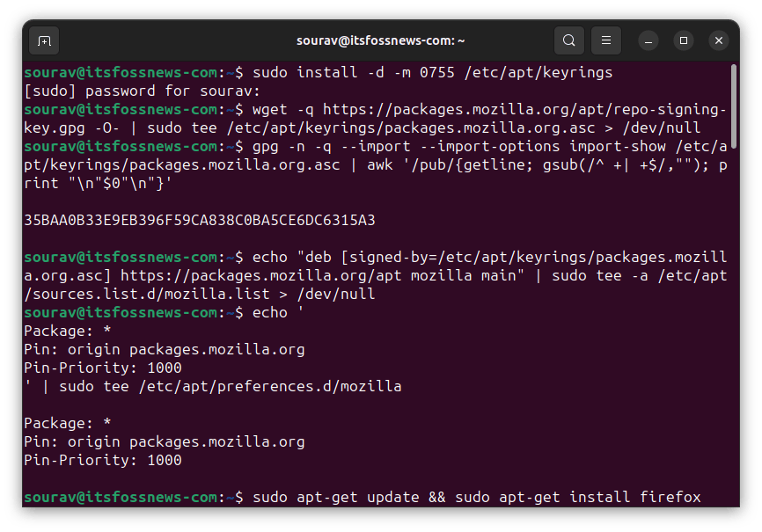Click the terminal's vertical scrollbar
Viewport: 762px width, 532px height.
pyautogui.click(x=734, y=106)
